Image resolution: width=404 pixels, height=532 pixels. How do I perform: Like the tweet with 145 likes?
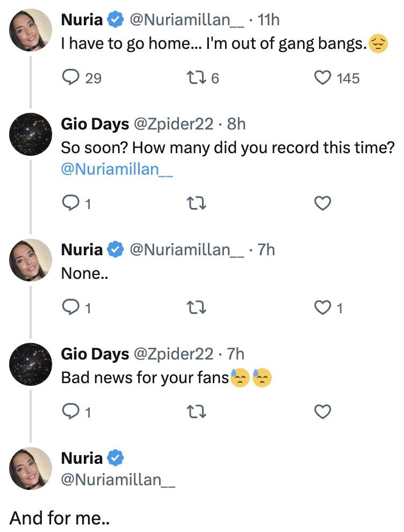click(x=322, y=78)
